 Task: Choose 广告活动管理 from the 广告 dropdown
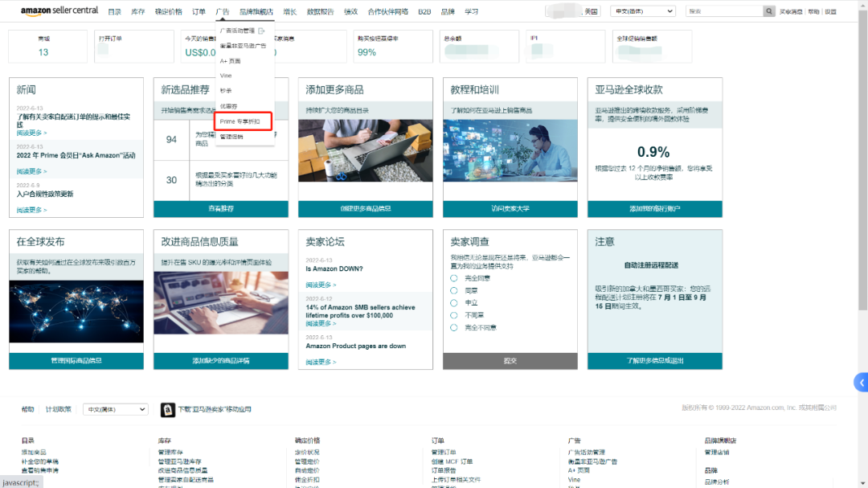[x=237, y=31]
